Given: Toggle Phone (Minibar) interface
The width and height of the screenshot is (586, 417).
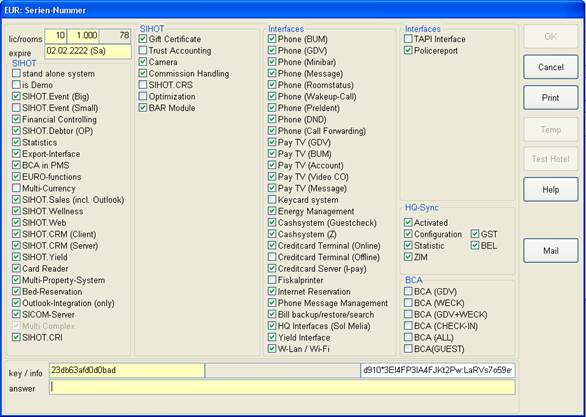Looking at the screenshot, I should [272, 62].
